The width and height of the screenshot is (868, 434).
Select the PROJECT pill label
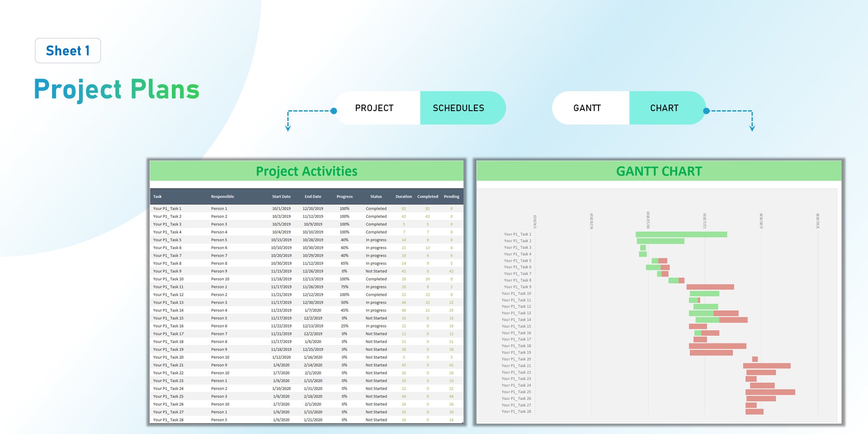tap(374, 108)
